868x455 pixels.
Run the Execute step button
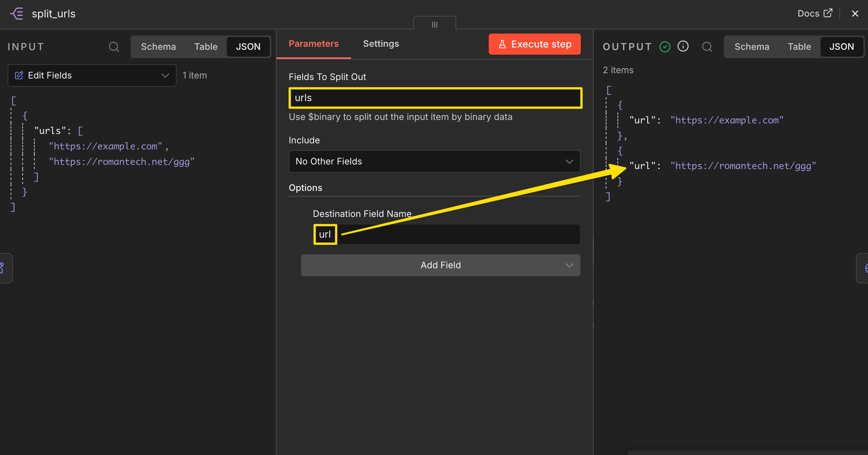coord(535,44)
